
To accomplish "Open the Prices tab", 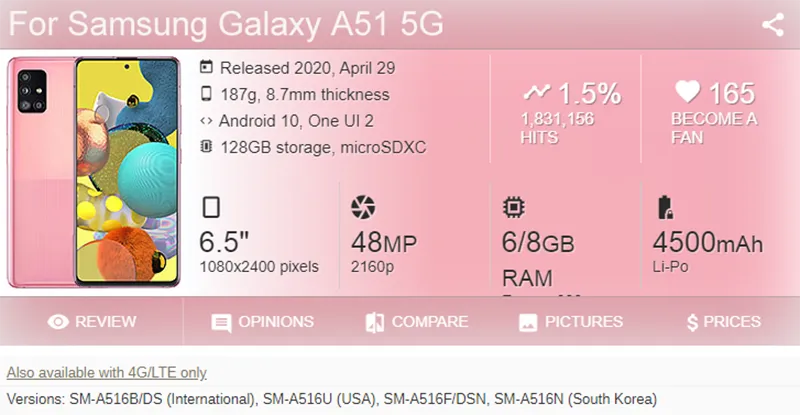I will pos(723,322).
